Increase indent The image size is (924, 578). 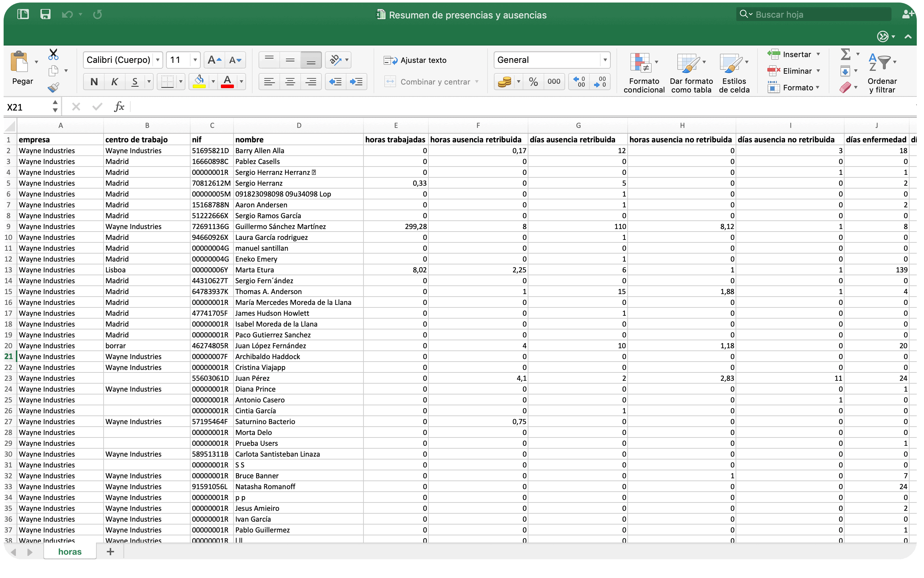pos(356,82)
